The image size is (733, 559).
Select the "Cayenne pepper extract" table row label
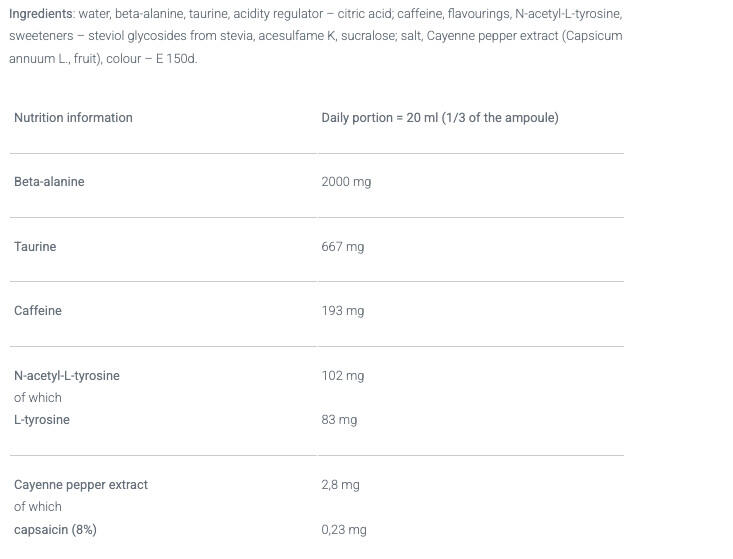pos(81,485)
